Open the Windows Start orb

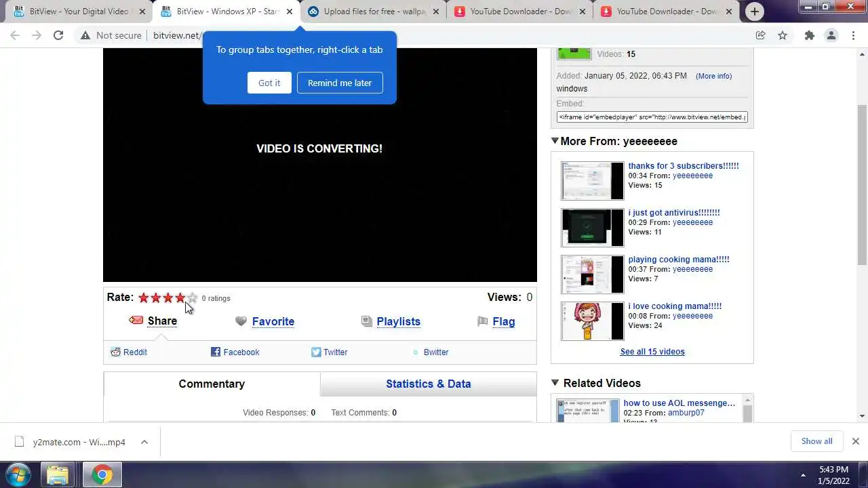pos(18,474)
